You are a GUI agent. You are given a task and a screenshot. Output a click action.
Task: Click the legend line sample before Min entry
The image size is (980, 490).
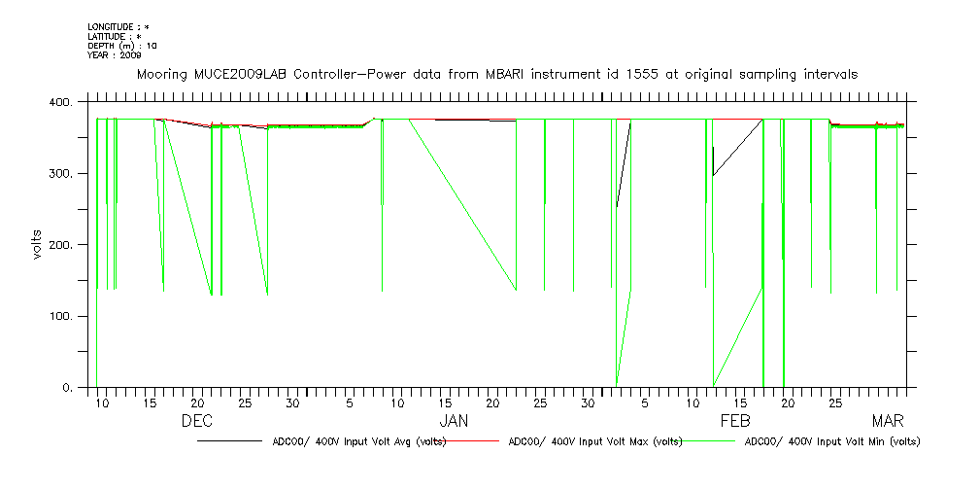711,441
